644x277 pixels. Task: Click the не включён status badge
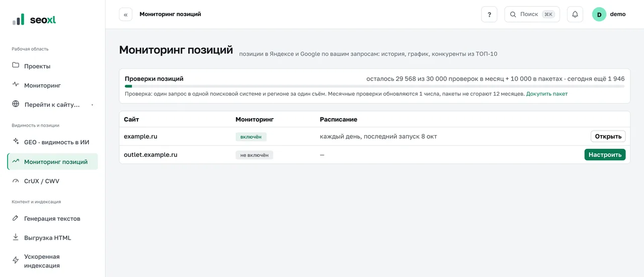[254, 155]
